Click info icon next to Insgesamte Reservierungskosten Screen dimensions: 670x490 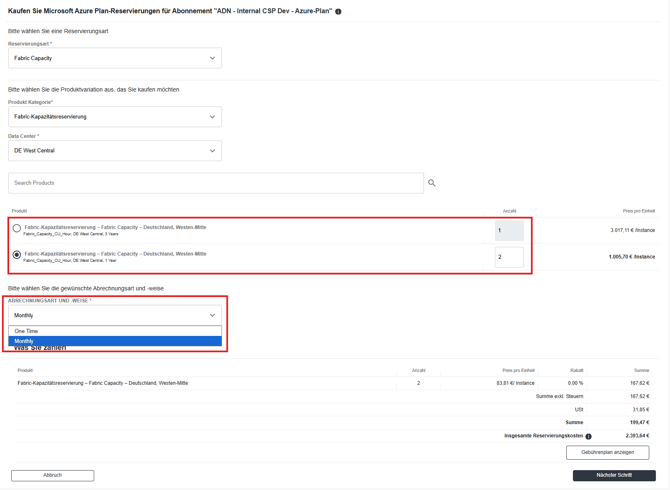(588, 436)
